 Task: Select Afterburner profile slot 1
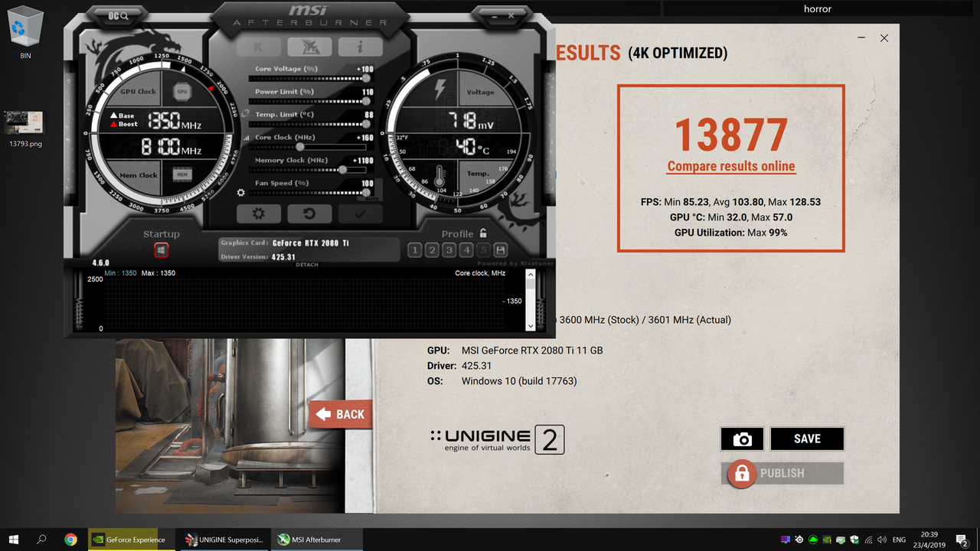[414, 250]
